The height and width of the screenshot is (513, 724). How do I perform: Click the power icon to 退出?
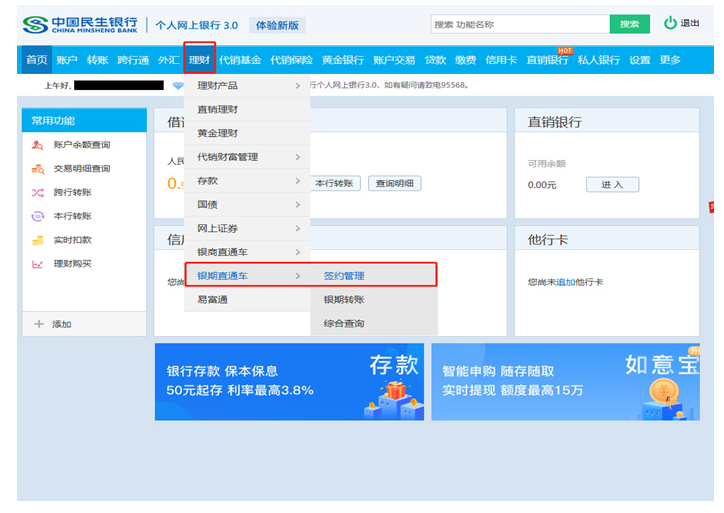[x=670, y=23]
